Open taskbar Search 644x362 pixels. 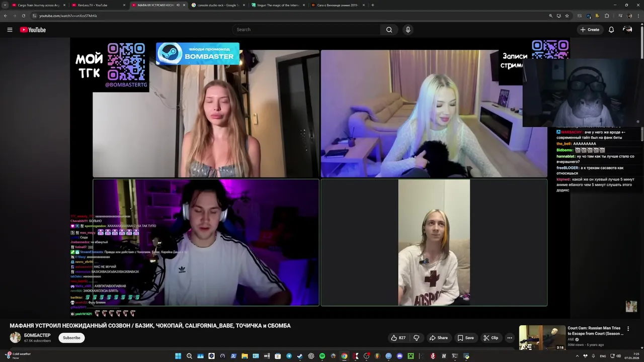click(x=189, y=356)
